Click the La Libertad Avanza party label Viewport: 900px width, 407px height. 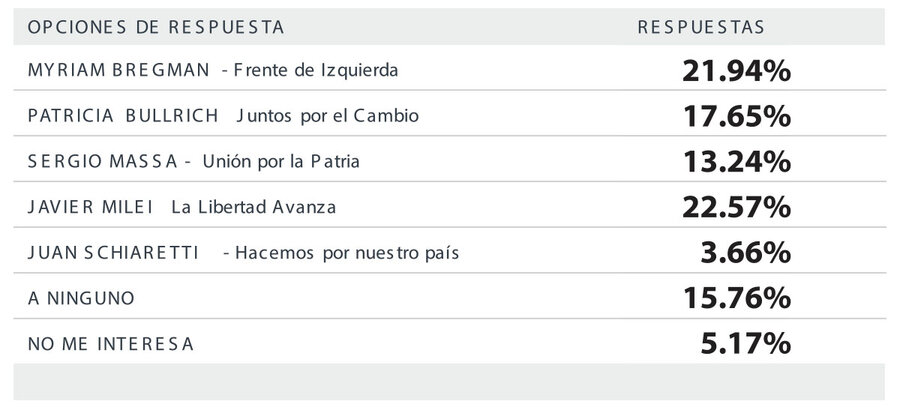tap(254, 207)
